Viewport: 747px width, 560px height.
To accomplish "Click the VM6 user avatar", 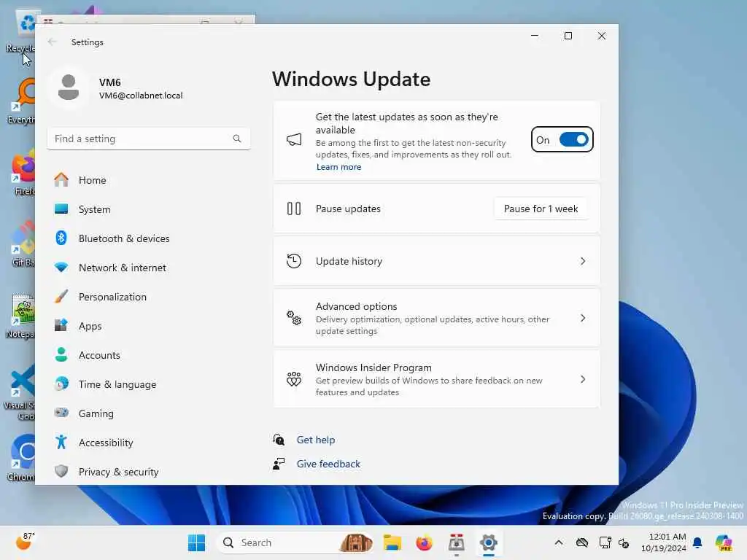I will pyautogui.click(x=68, y=87).
